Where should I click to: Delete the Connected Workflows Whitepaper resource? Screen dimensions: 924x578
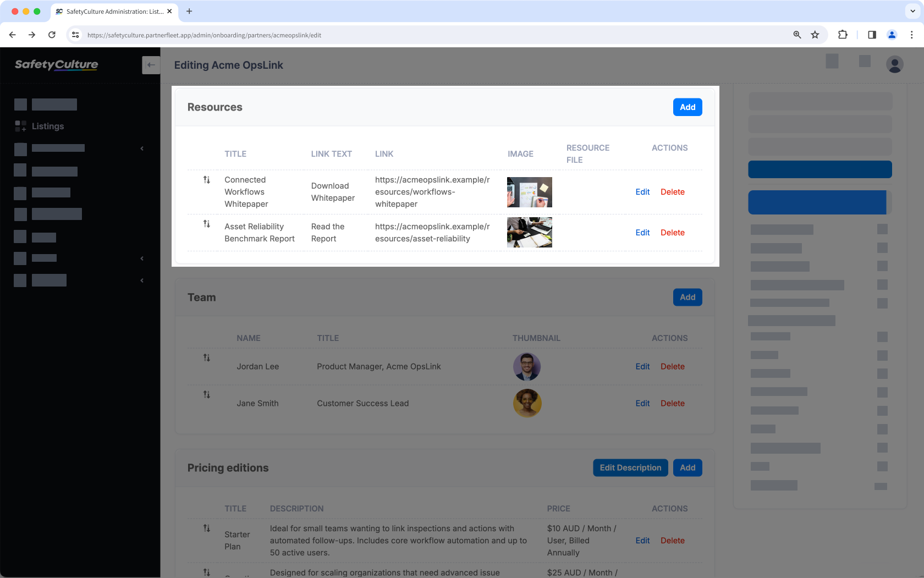pos(673,192)
